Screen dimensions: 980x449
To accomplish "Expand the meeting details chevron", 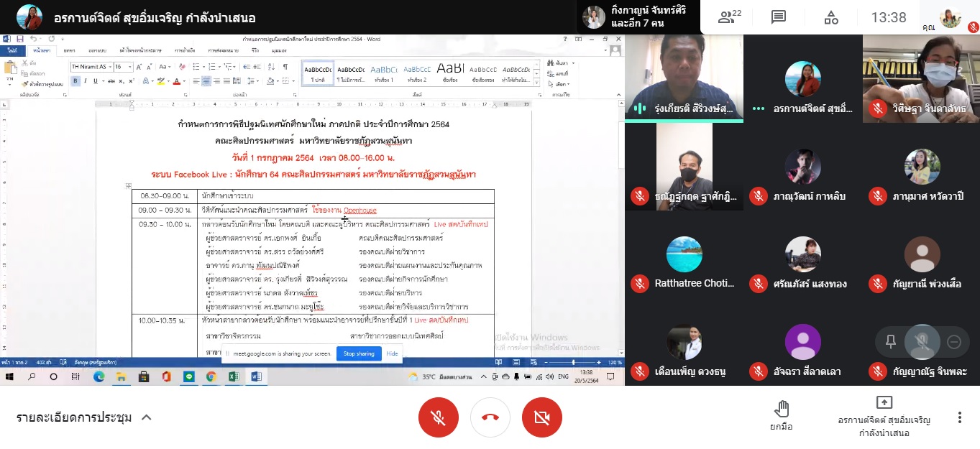I will click(x=146, y=417).
